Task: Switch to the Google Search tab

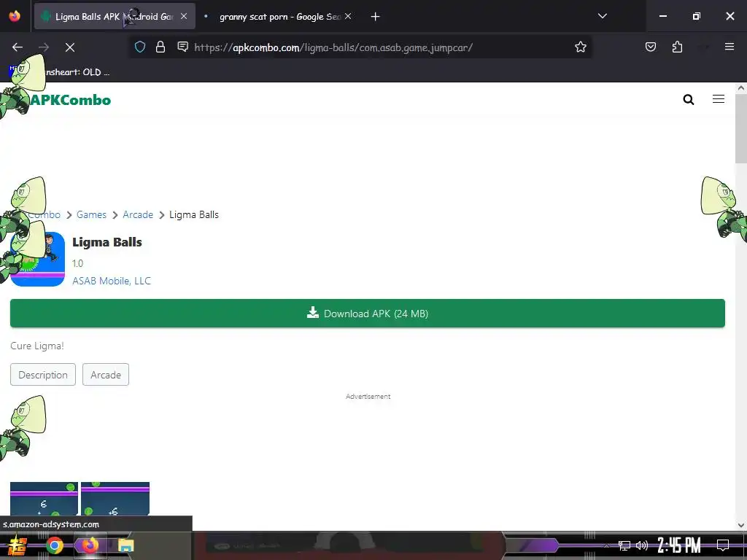Action: [279, 17]
